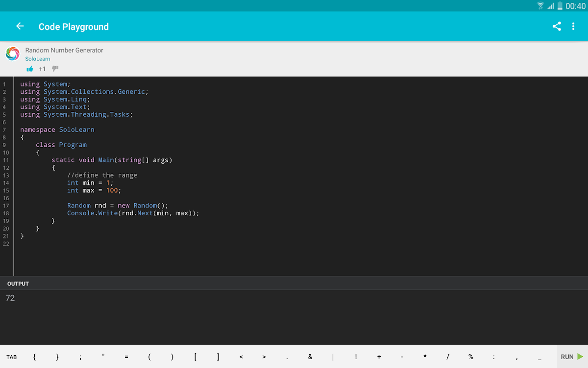
Task: Open the three-dot overflow menu
Action: 573,26
